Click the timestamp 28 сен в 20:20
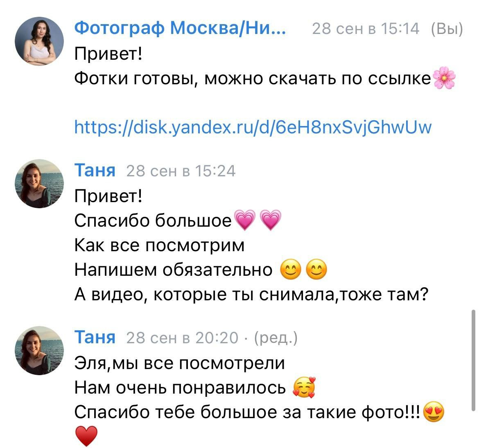The width and height of the screenshot is (479, 448). 183,339
